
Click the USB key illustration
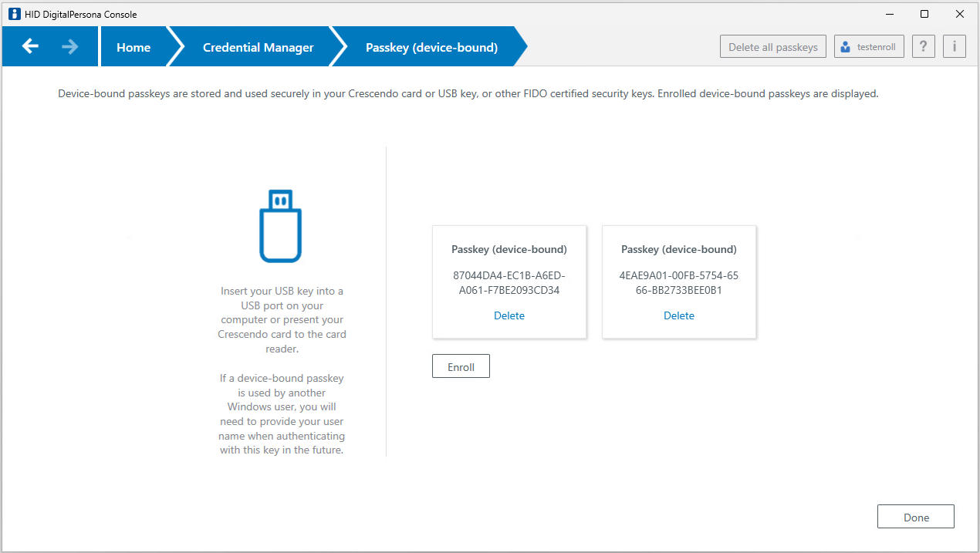280,226
